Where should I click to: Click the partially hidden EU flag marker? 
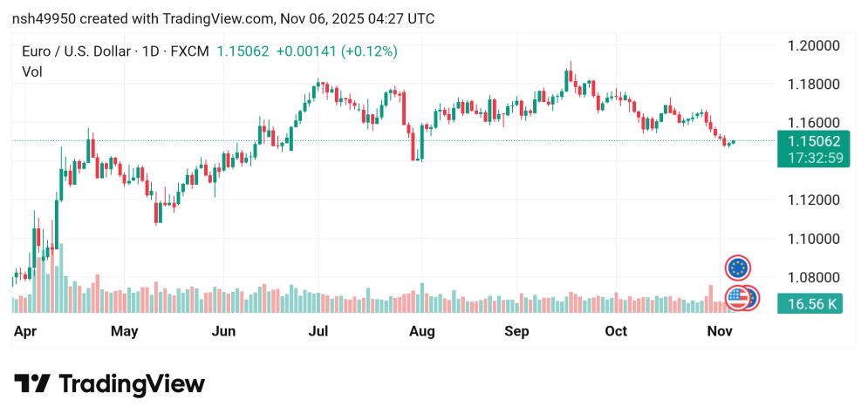pyautogui.click(x=752, y=298)
